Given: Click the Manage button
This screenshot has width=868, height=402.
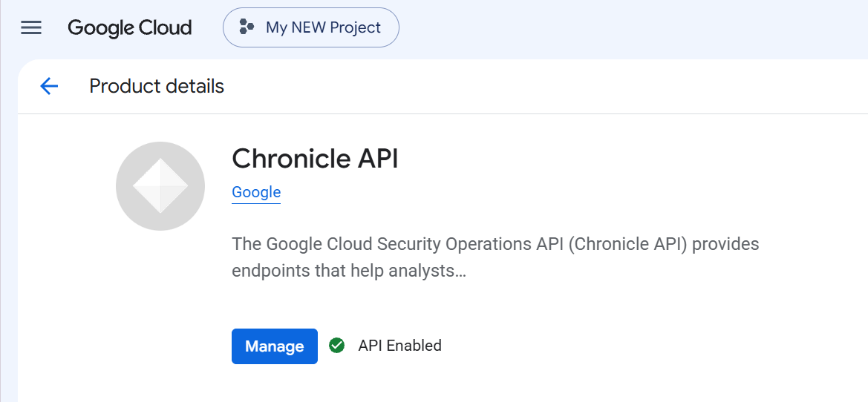Looking at the screenshot, I should coord(275,346).
